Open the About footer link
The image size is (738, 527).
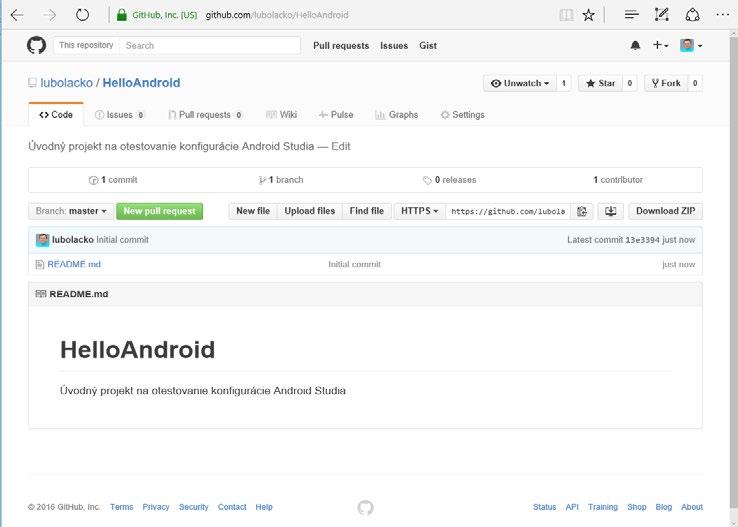[x=692, y=507]
